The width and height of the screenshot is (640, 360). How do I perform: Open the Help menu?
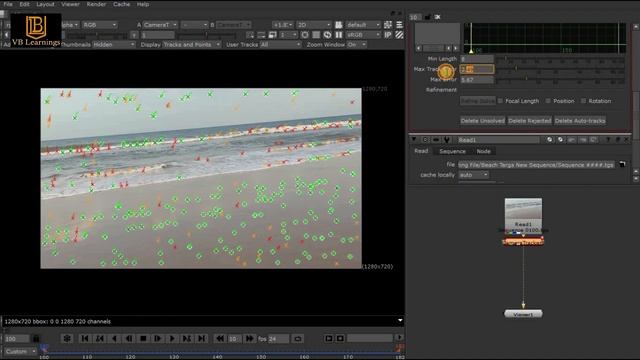click(x=143, y=4)
